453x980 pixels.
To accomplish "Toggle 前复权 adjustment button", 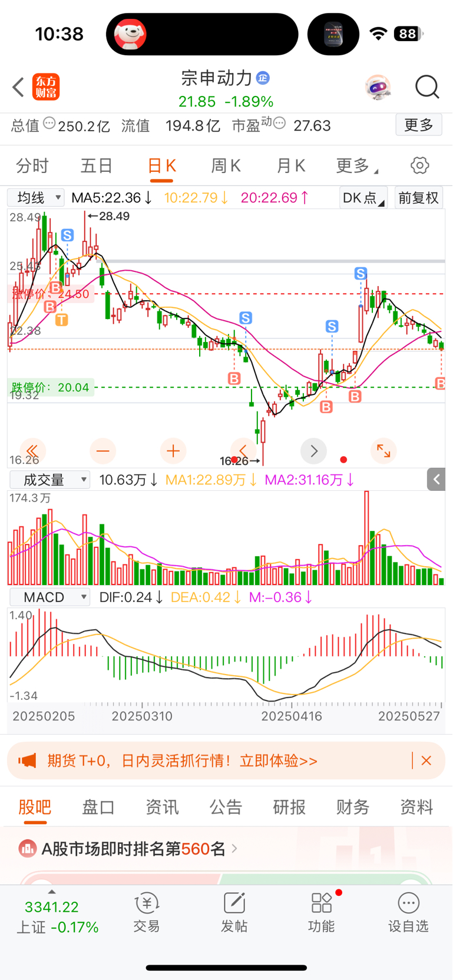I will click(419, 198).
